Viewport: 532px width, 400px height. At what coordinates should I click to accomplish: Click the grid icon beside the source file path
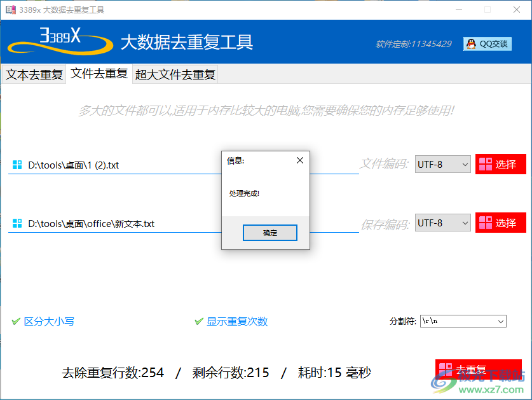(17, 165)
